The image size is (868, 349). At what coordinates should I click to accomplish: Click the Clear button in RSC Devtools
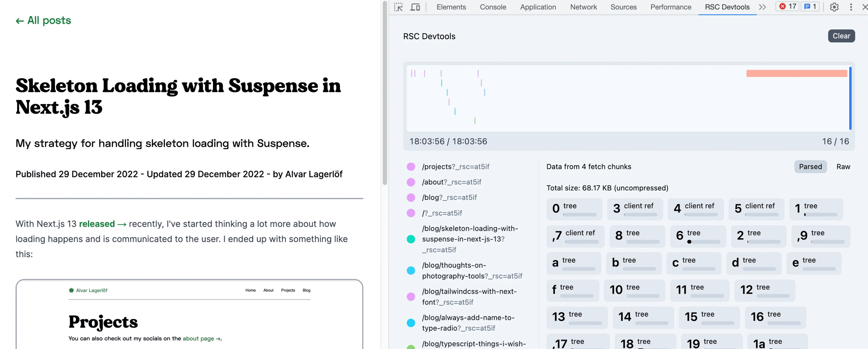click(x=841, y=36)
